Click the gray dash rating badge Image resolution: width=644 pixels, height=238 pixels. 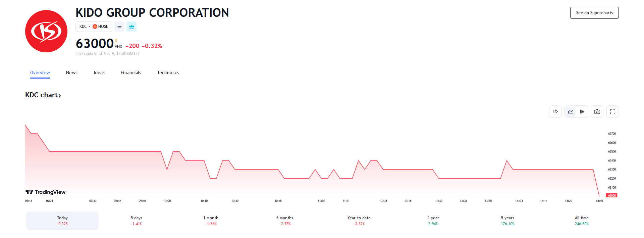pyautogui.click(x=119, y=27)
